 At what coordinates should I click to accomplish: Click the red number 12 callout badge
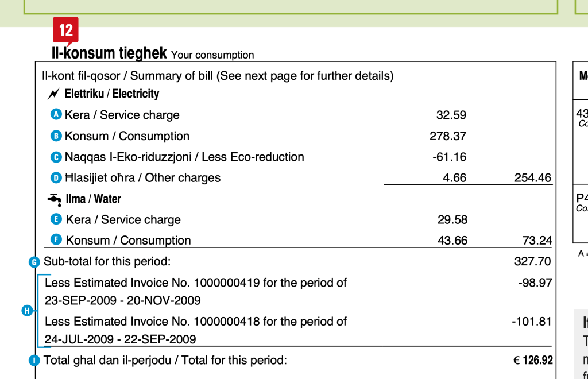tap(65, 29)
